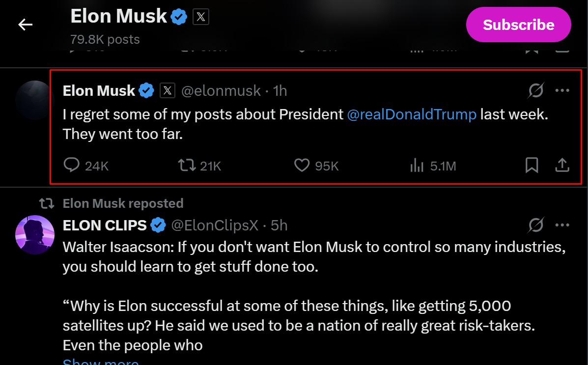The image size is (588, 365).
Task: Click the ELON CLIPS verified badge
Action: point(158,225)
